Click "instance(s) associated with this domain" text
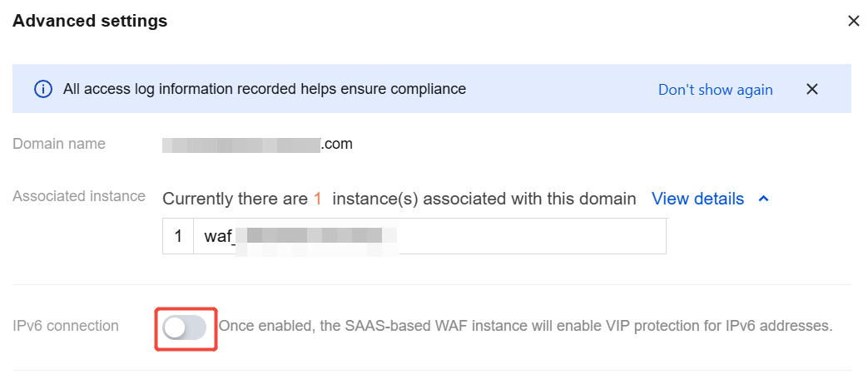The height and width of the screenshot is (389, 868). (484, 199)
